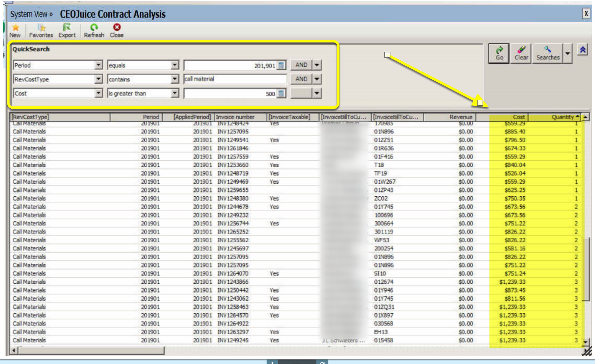This screenshot has width=595, height=364.
Task: Open the 'equals' operator dropdown
Action: (175, 65)
